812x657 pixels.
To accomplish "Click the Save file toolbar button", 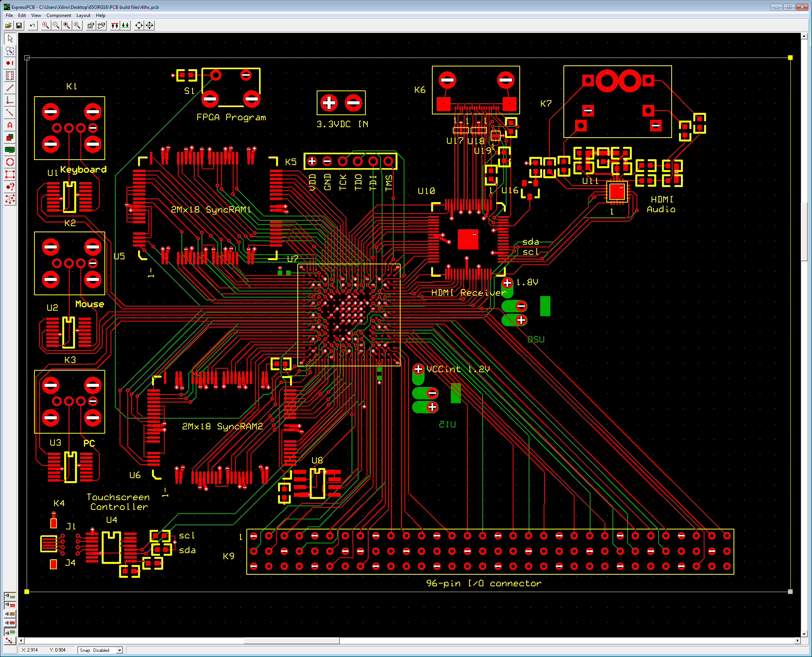I will tap(19, 26).
